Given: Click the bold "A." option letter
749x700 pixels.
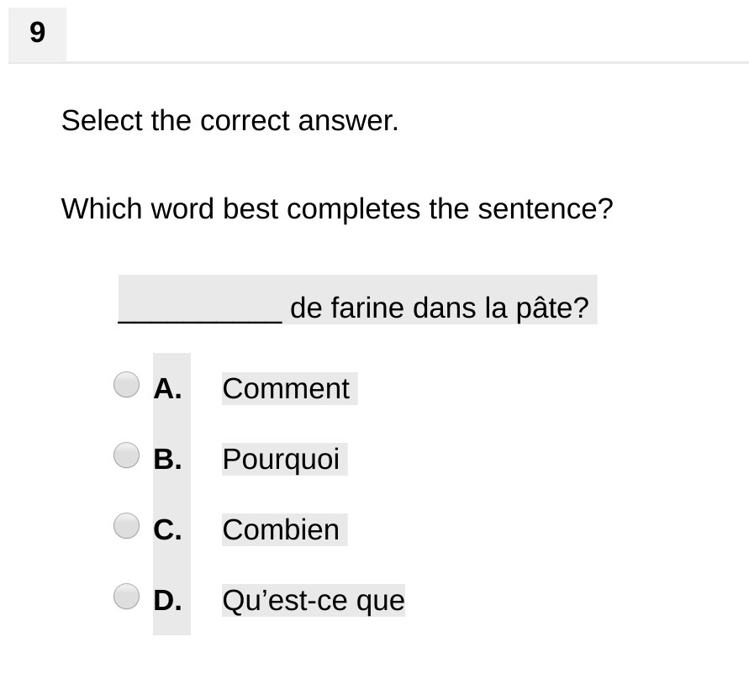Looking at the screenshot, I should click(x=167, y=389).
